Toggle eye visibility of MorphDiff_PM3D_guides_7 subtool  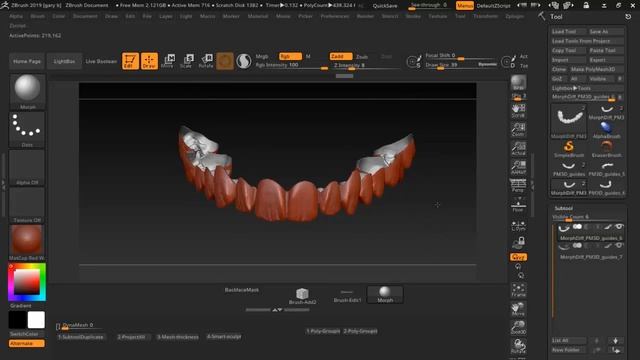tap(619, 245)
